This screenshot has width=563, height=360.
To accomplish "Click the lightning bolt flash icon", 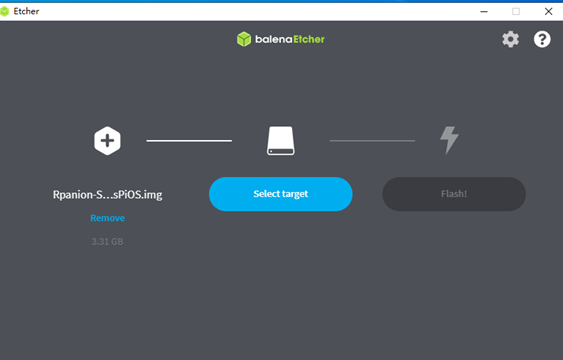I will tap(450, 140).
